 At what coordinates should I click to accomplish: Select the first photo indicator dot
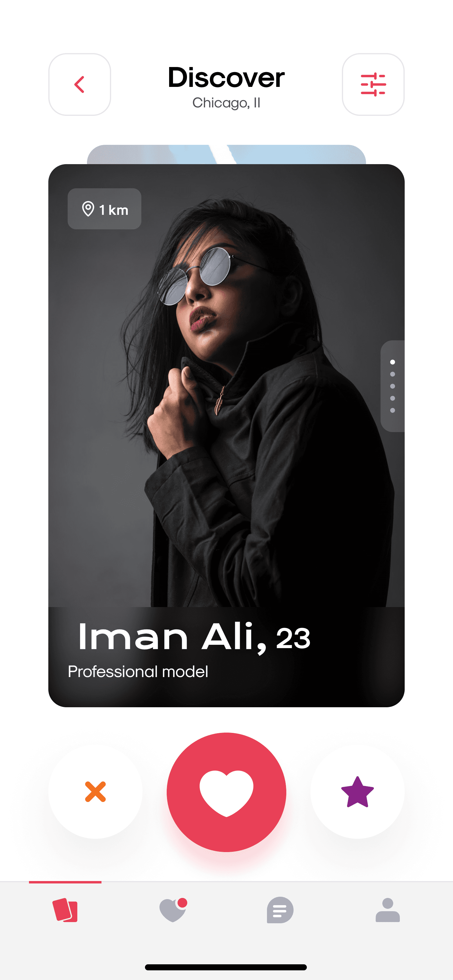pyautogui.click(x=393, y=362)
